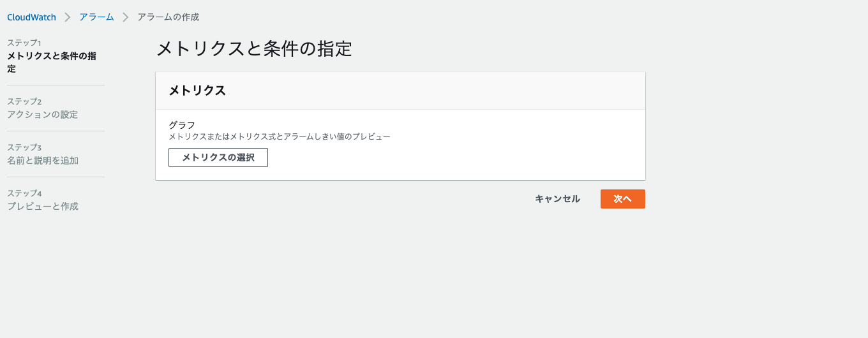Select the ステップ3 label in sidebar

click(24, 147)
